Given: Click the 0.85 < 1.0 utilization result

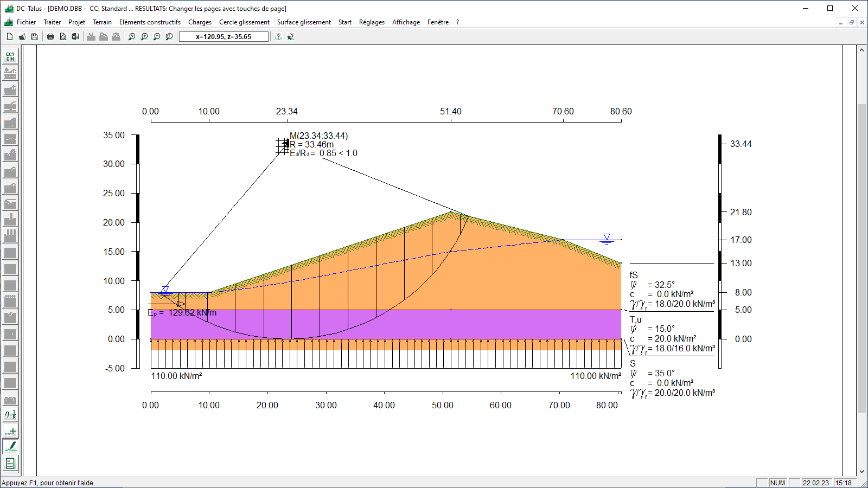Looking at the screenshot, I should coord(339,153).
